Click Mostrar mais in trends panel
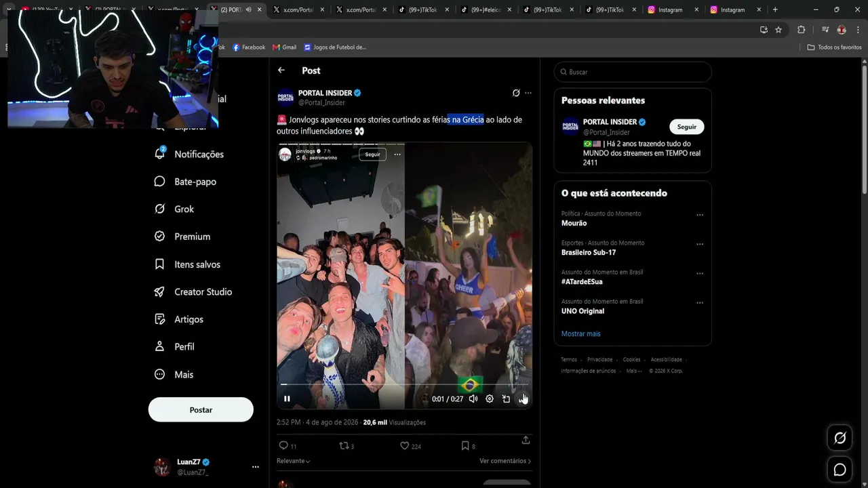This screenshot has height=488, width=868. pyautogui.click(x=581, y=333)
